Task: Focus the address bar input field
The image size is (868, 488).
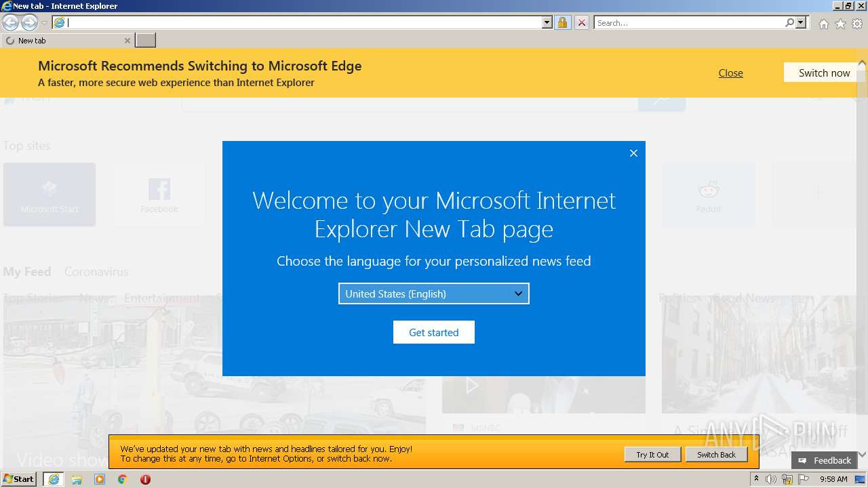Action: 304,22
